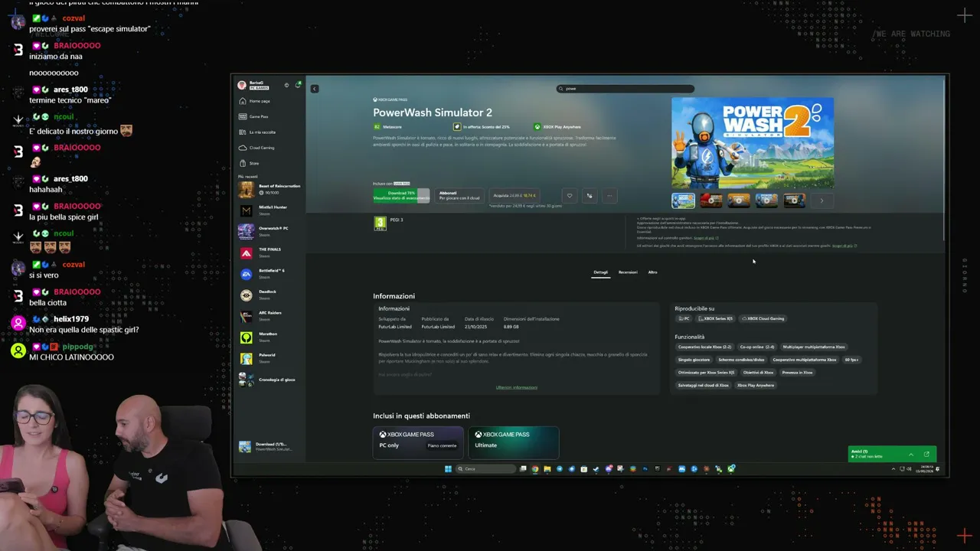Open the Amici chat pop-out icon

(x=926, y=455)
